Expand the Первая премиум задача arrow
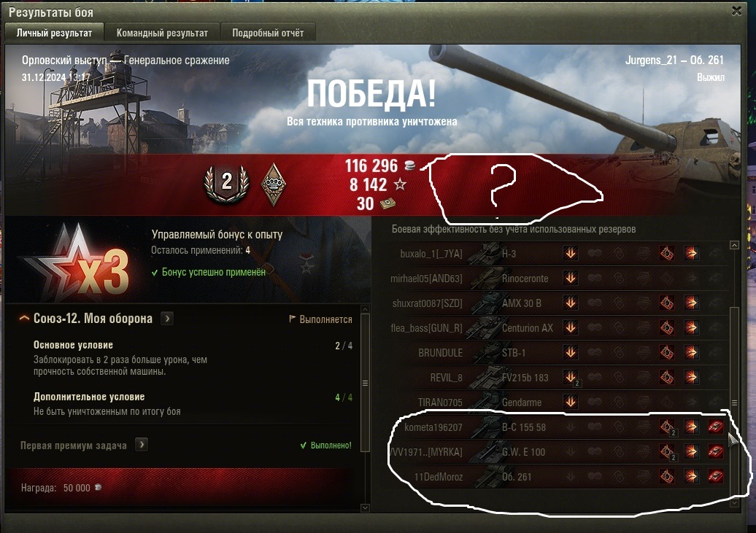The height and width of the screenshot is (533, 756). click(x=142, y=444)
